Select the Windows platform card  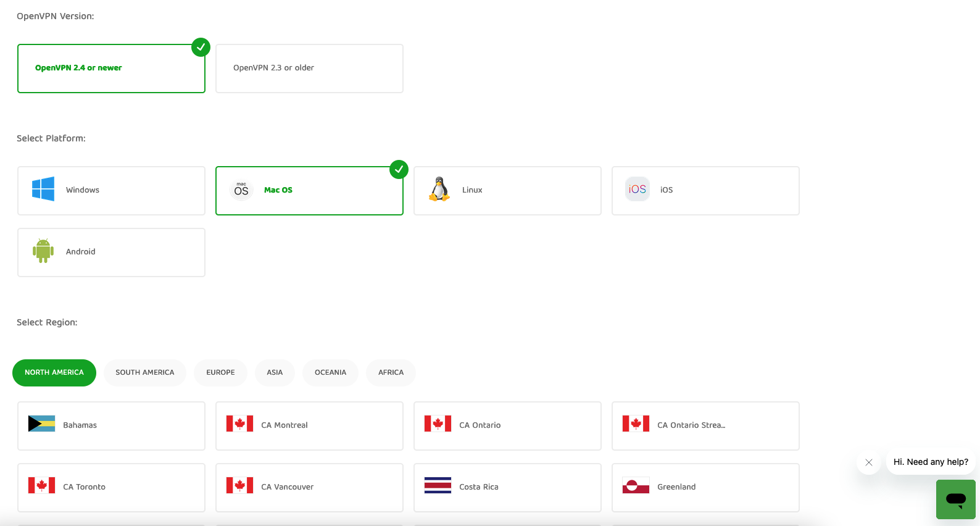click(111, 191)
